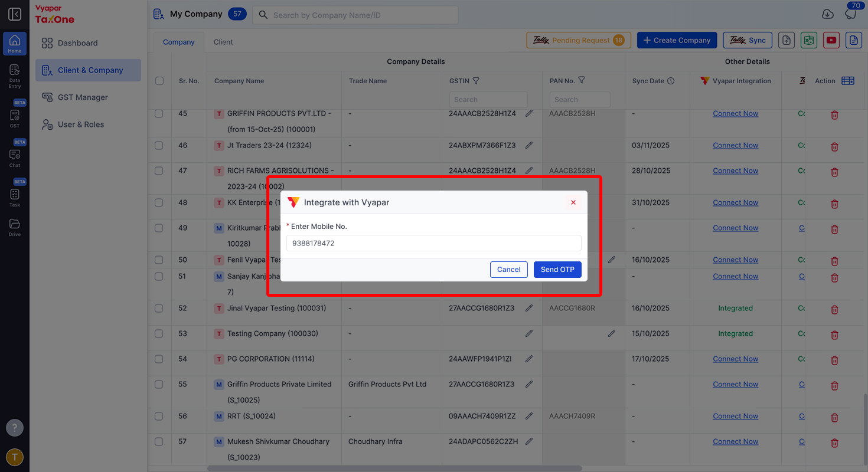Tick the checkbox for row 45
Image resolution: width=868 pixels, height=472 pixels.
click(x=159, y=113)
